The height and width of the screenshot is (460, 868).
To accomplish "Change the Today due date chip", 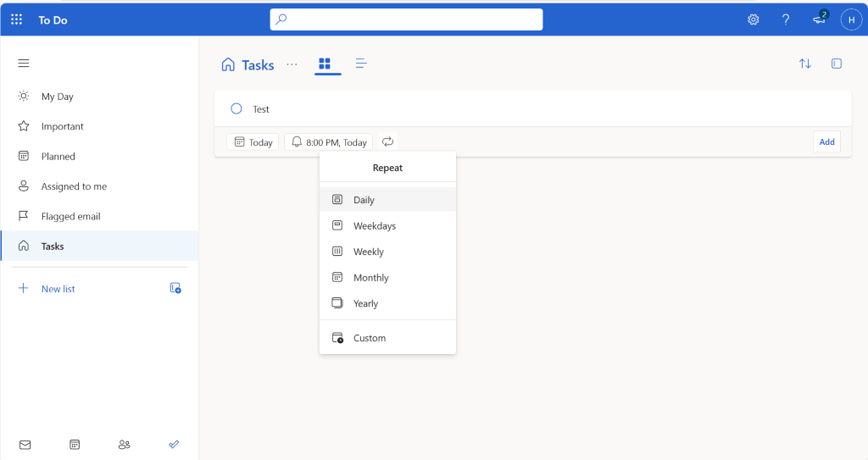I will [253, 142].
